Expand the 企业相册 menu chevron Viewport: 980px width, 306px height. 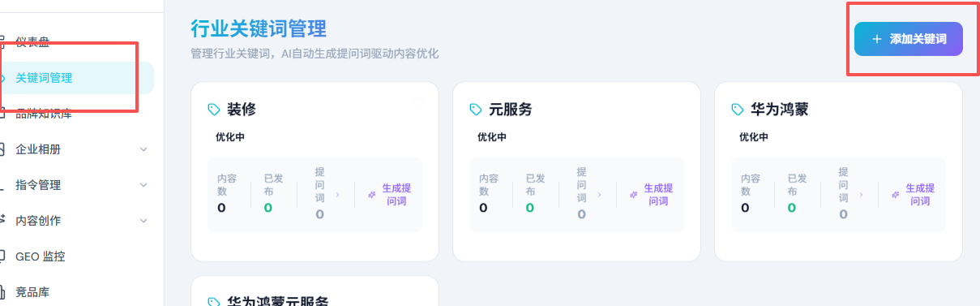[143, 149]
